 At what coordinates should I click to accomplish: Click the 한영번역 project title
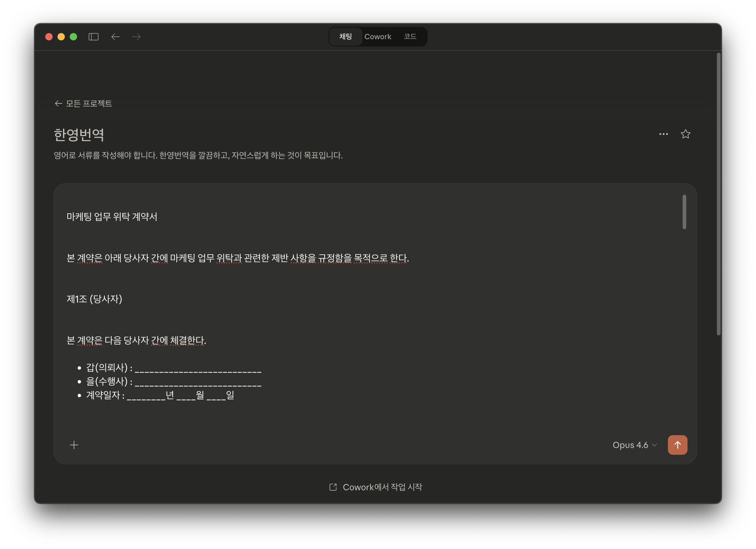tap(79, 135)
